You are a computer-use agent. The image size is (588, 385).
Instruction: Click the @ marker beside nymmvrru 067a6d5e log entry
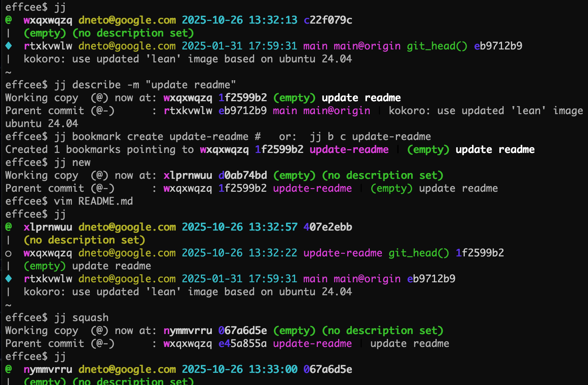[8, 369]
